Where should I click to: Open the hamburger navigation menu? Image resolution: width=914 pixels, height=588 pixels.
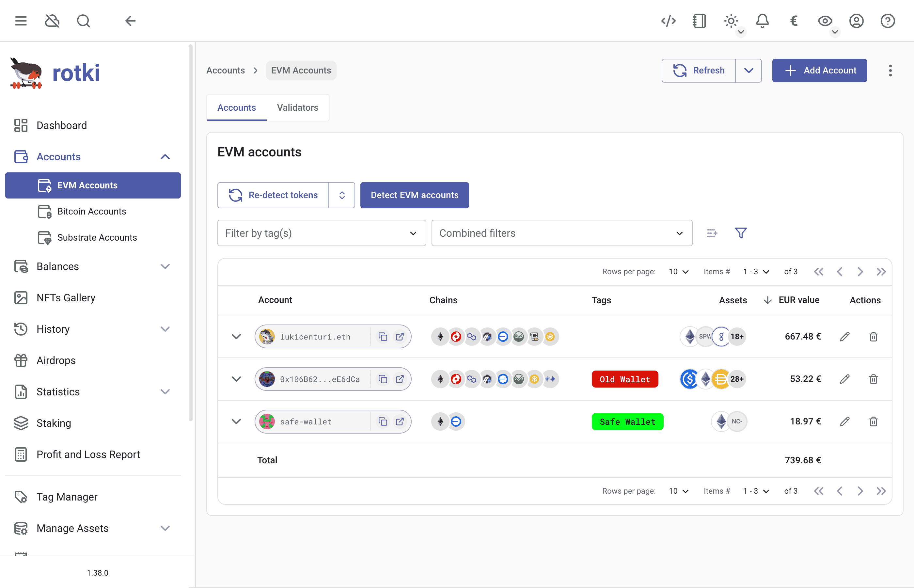(x=21, y=21)
